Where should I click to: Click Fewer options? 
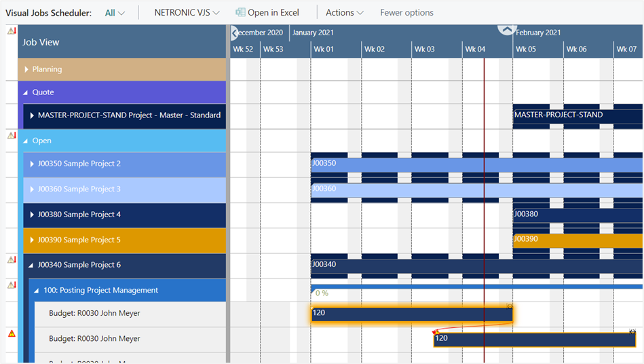(x=406, y=13)
